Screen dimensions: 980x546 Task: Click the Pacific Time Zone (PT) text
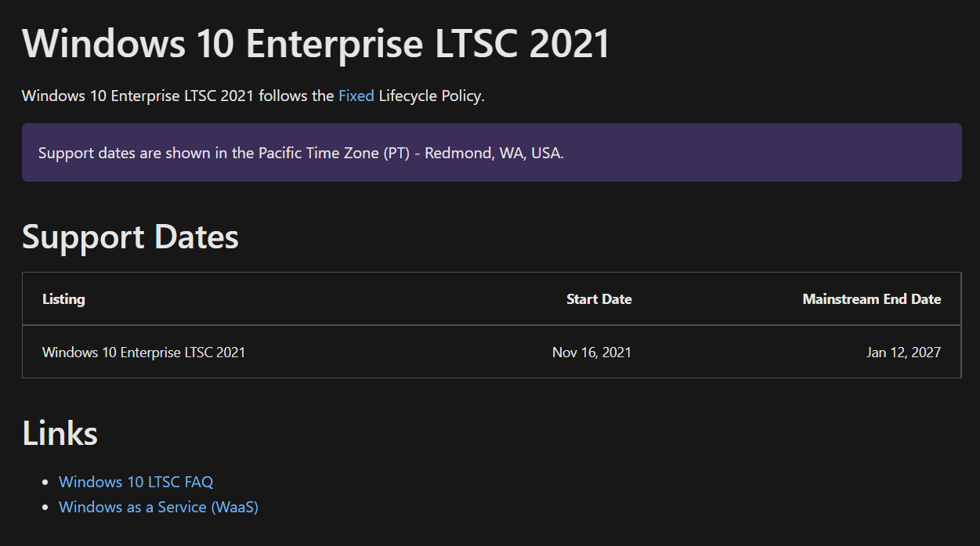(332, 153)
